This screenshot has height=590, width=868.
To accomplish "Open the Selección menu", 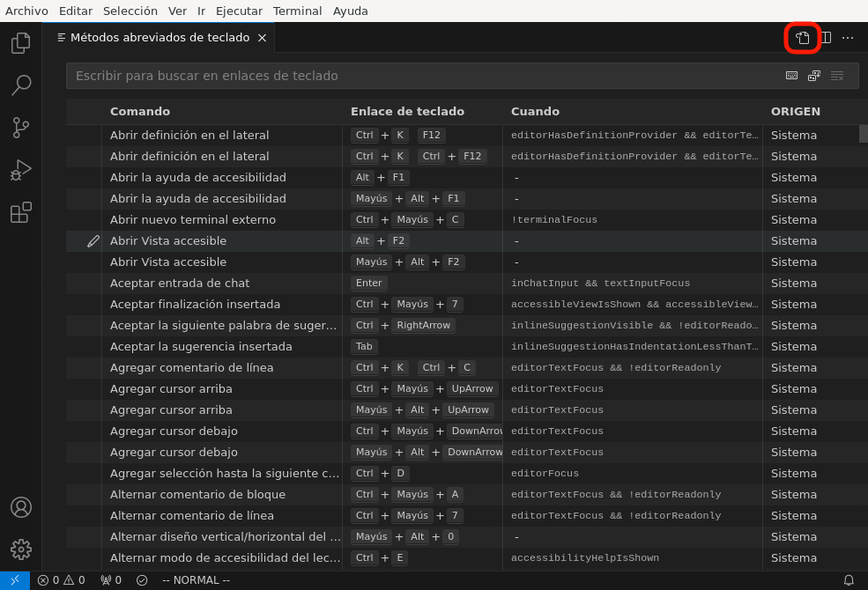I will click(130, 11).
